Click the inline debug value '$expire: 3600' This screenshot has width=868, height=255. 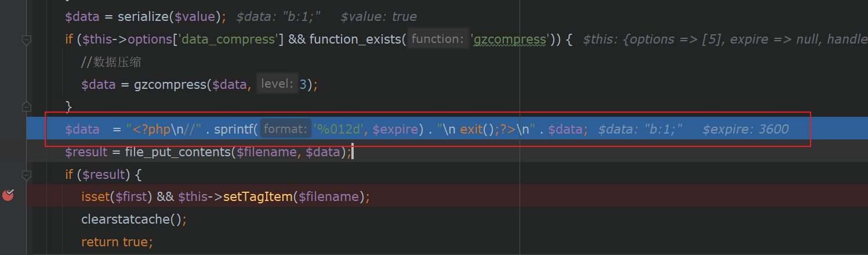click(x=745, y=129)
